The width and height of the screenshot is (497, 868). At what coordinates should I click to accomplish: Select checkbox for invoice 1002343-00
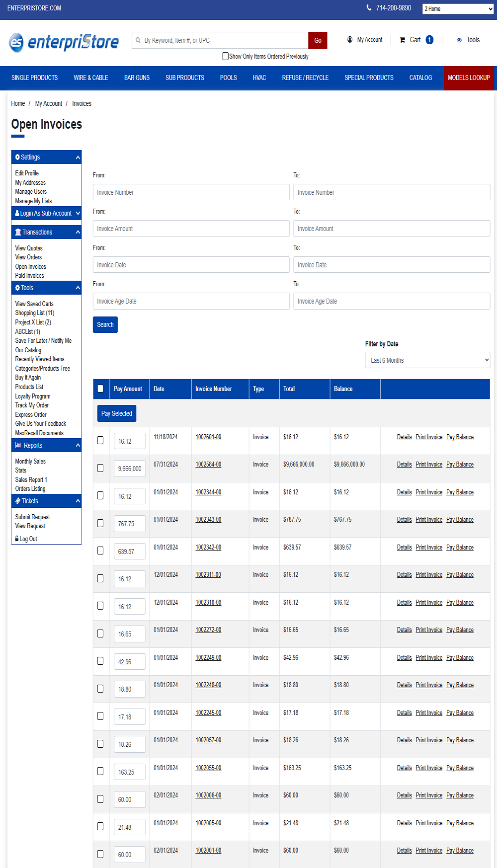point(100,523)
